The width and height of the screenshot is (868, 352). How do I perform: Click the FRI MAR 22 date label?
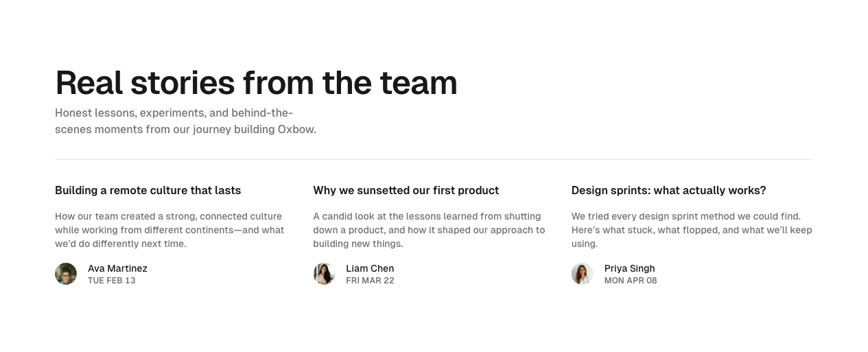click(x=370, y=281)
